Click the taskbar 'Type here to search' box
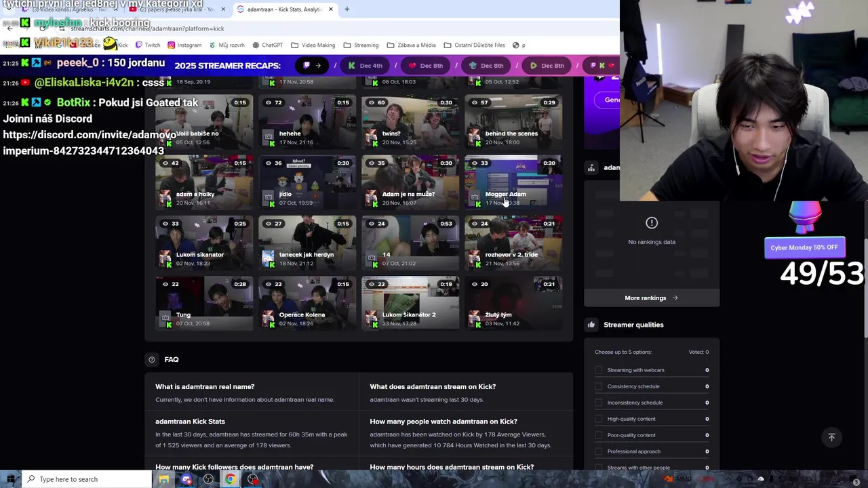Screen dimensions: 868x488 pyautogui.click(x=88, y=479)
